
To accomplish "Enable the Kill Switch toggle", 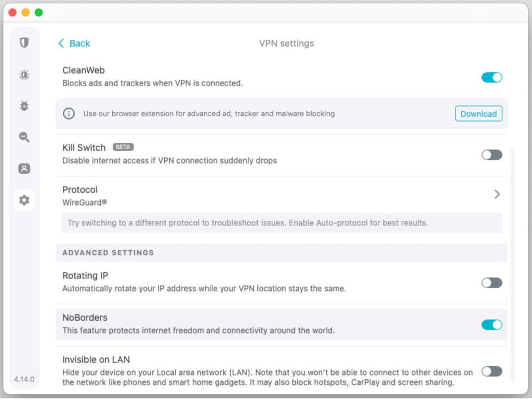I will click(491, 155).
